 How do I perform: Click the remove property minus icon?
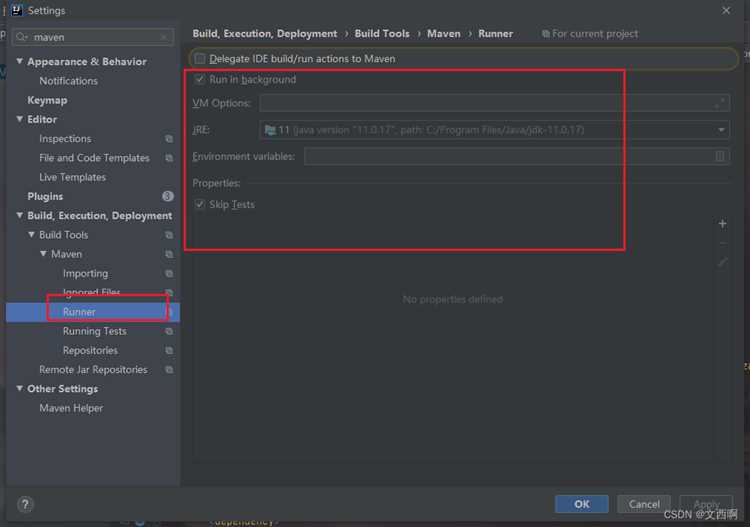coord(722,243)
